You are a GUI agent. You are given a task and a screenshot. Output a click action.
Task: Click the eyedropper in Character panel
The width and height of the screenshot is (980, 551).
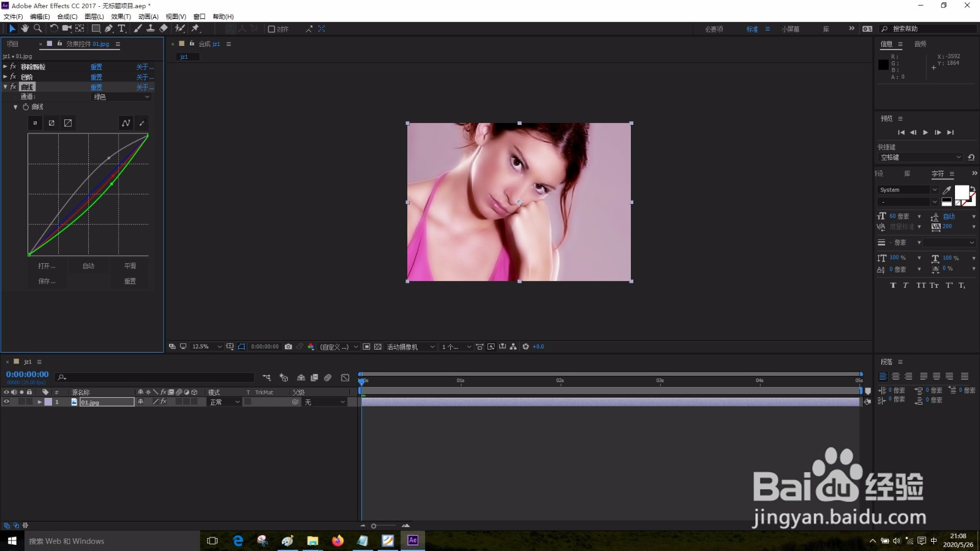tap(946, 190)
